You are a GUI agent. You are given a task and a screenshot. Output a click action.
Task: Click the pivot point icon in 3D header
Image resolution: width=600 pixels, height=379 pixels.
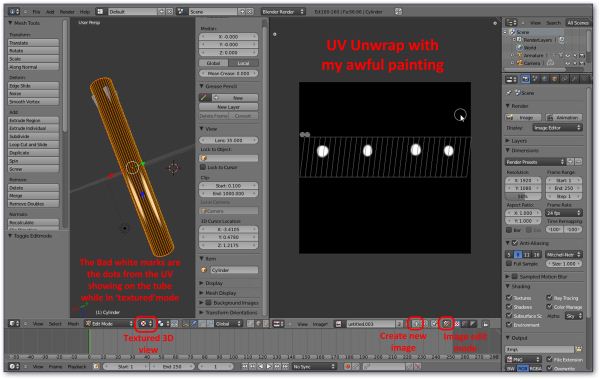[x=163, y=324]
